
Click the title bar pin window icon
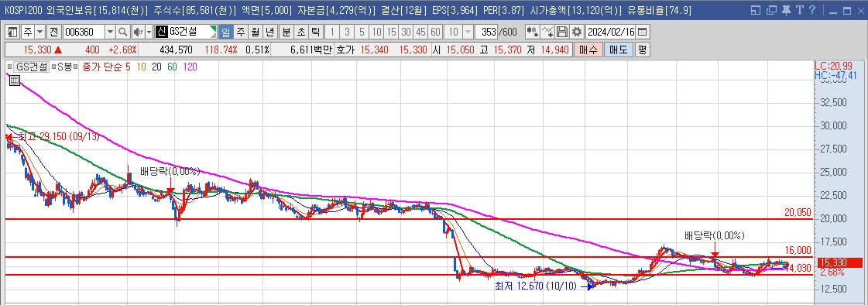point(785,10)
